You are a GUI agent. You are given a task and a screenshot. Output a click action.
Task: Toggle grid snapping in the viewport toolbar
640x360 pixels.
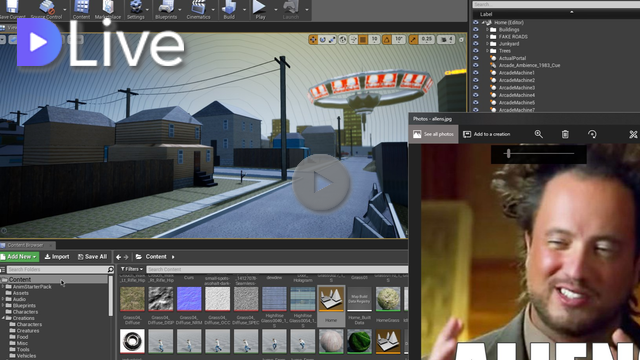(x=362, y=40)
